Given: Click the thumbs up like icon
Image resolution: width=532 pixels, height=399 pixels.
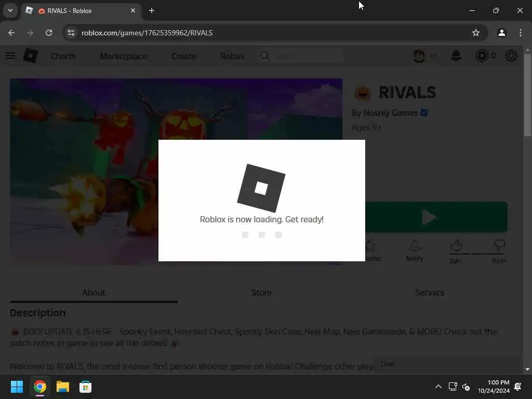Looking at the screenshot, I should [456, 245].
